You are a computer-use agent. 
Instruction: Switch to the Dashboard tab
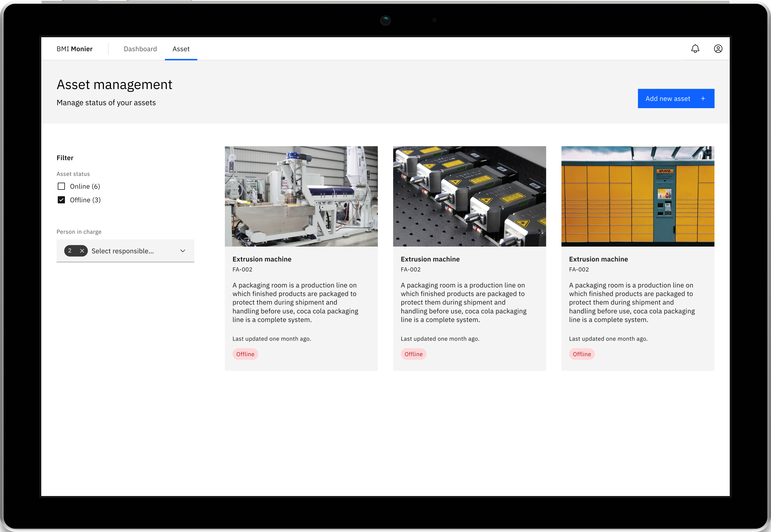140,49
